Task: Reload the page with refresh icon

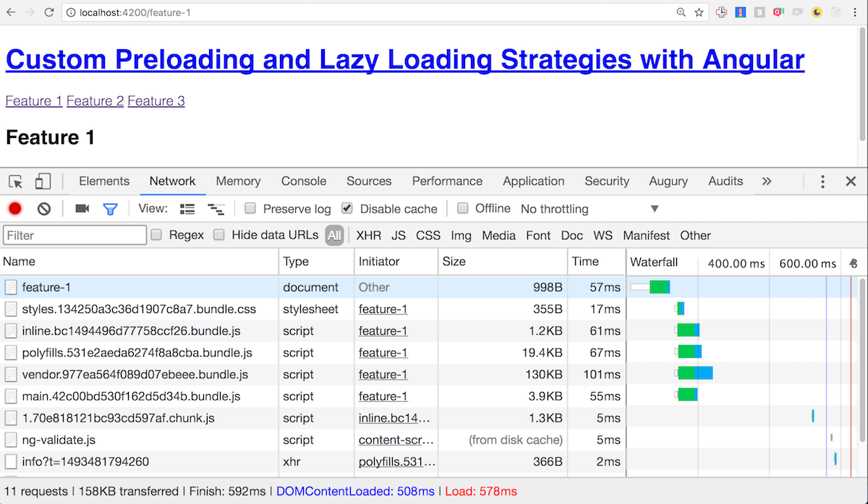Action: point(49,12)
